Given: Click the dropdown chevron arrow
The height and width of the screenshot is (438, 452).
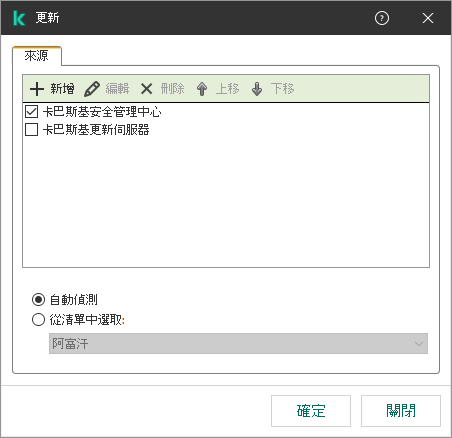Looking at the screenshot, I should click(x=419, y=344).
